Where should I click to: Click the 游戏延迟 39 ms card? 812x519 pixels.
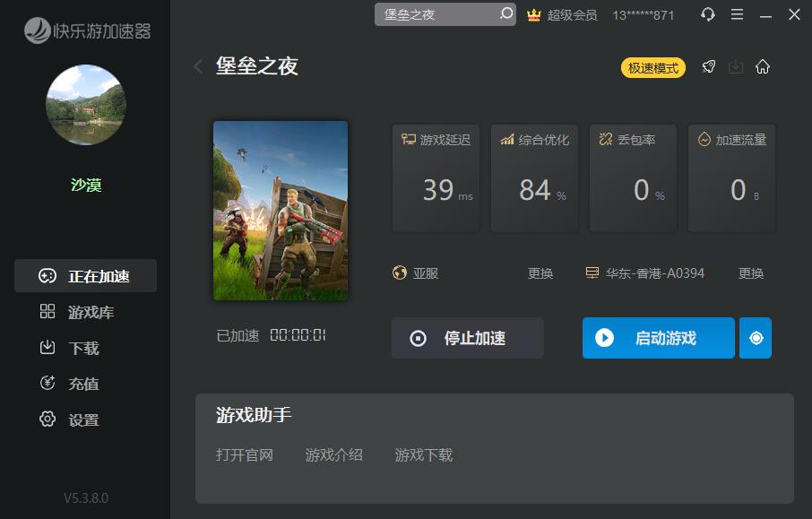[436, 177]
